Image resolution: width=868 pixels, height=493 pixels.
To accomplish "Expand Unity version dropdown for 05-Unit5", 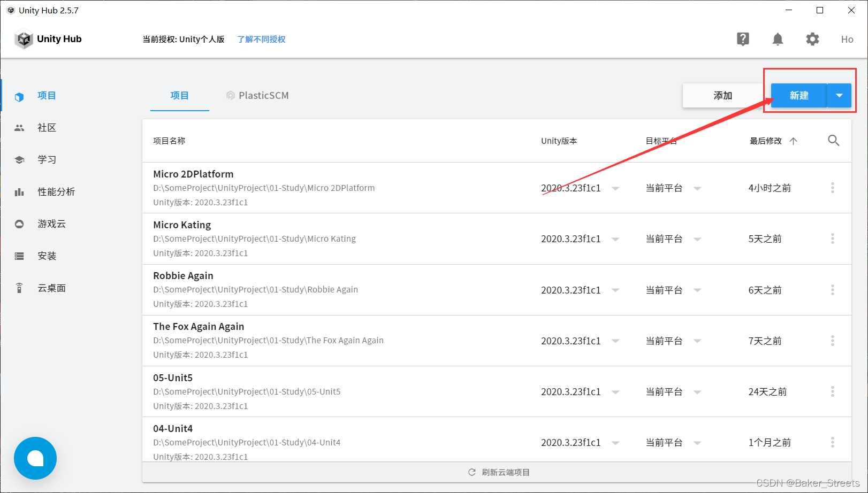I will pos(615,392).
